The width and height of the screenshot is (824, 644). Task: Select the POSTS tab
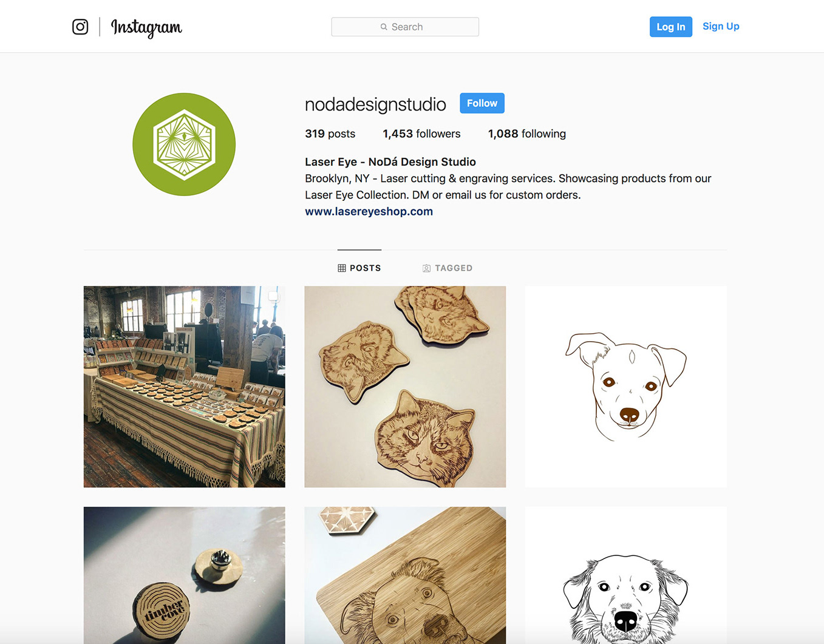coord(359,268)
